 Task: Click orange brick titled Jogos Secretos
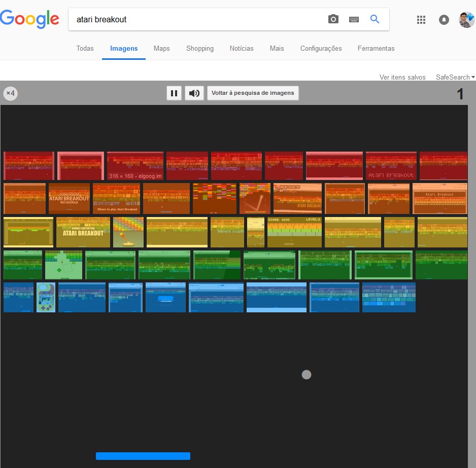pyautogui.click(x=297, y=198)
